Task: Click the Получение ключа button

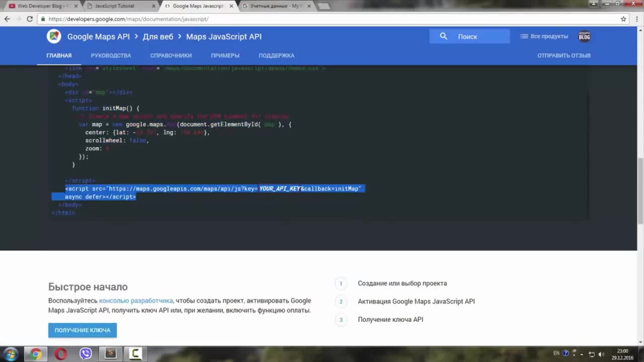Action: pos(83,330)
